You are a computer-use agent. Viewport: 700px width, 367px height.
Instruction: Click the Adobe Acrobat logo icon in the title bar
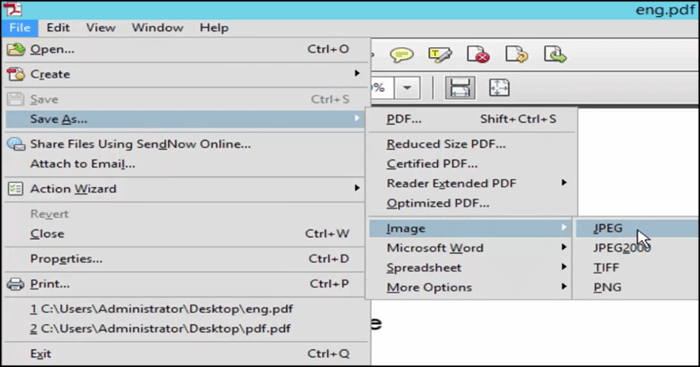12,9
